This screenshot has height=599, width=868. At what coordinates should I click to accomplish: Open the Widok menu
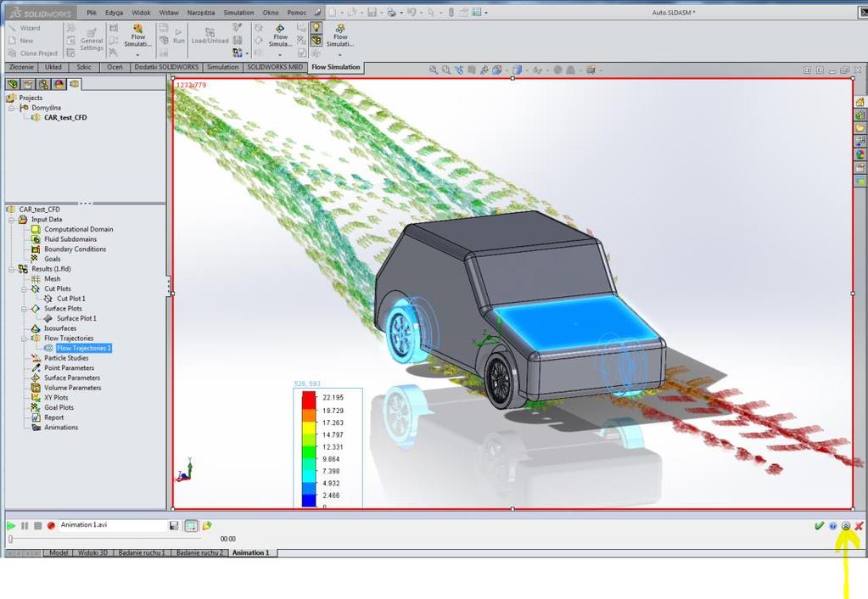pyautogui.click(x=141, y=12)
